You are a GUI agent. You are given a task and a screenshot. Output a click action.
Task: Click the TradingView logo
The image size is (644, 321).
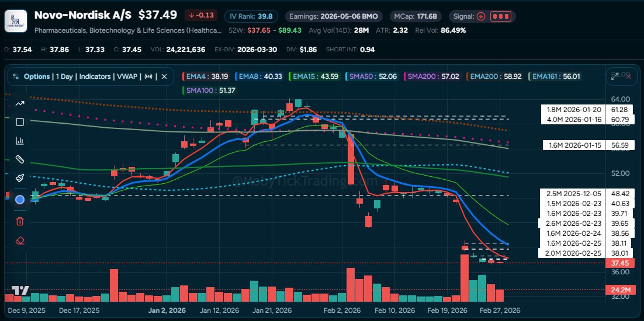pyautogui.click(x=20, y=290)
